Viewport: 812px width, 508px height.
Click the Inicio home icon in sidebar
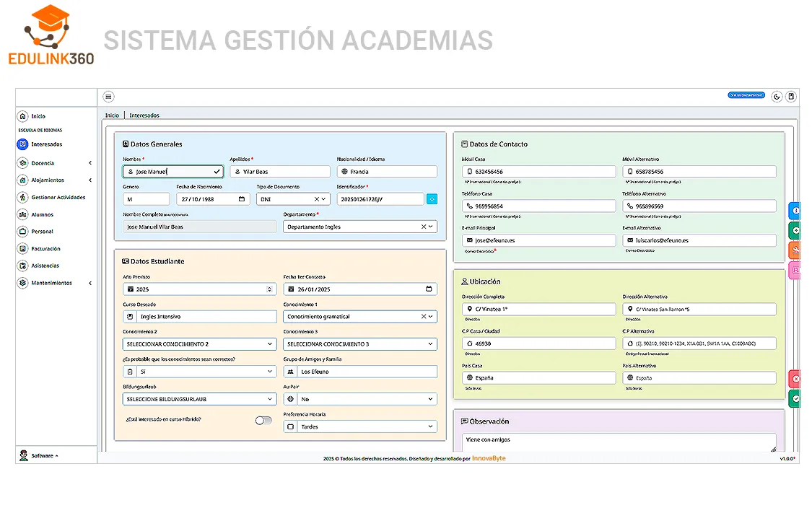coord(22,116)
